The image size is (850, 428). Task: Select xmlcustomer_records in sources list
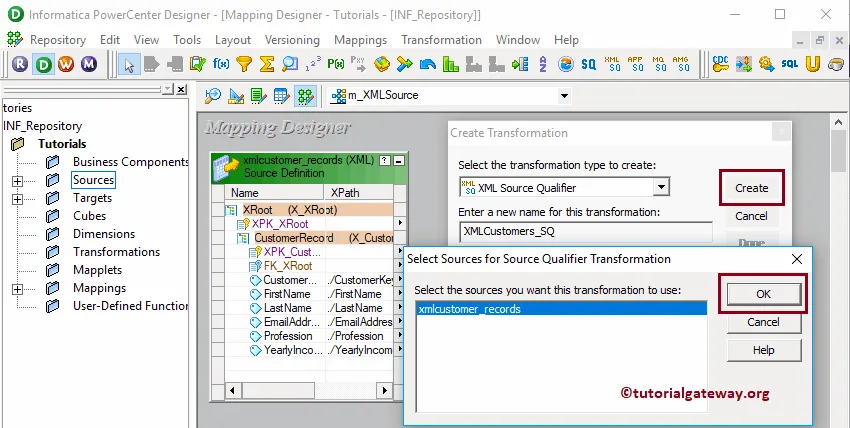click(562, 309)
